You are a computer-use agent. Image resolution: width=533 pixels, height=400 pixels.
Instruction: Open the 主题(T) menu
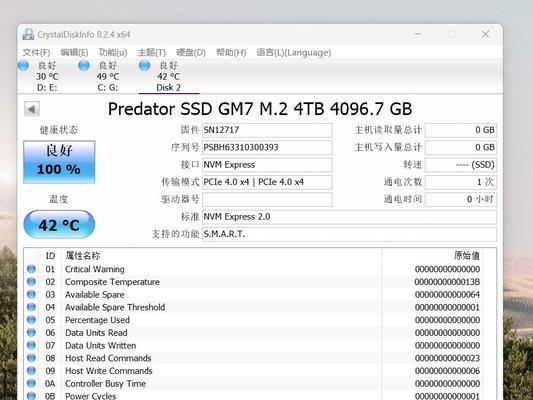pyautogui.click(x=152, y=53)
